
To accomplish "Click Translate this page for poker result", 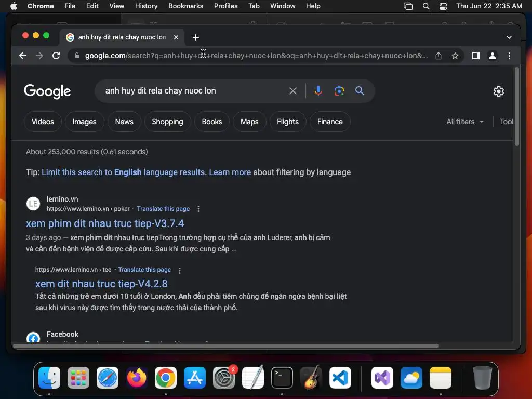I will (163, 209).
